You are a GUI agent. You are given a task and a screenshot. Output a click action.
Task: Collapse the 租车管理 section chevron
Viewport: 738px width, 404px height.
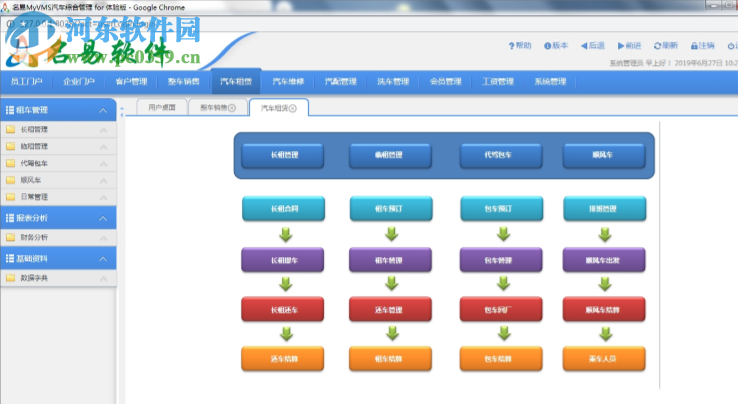tap(103, 111)
